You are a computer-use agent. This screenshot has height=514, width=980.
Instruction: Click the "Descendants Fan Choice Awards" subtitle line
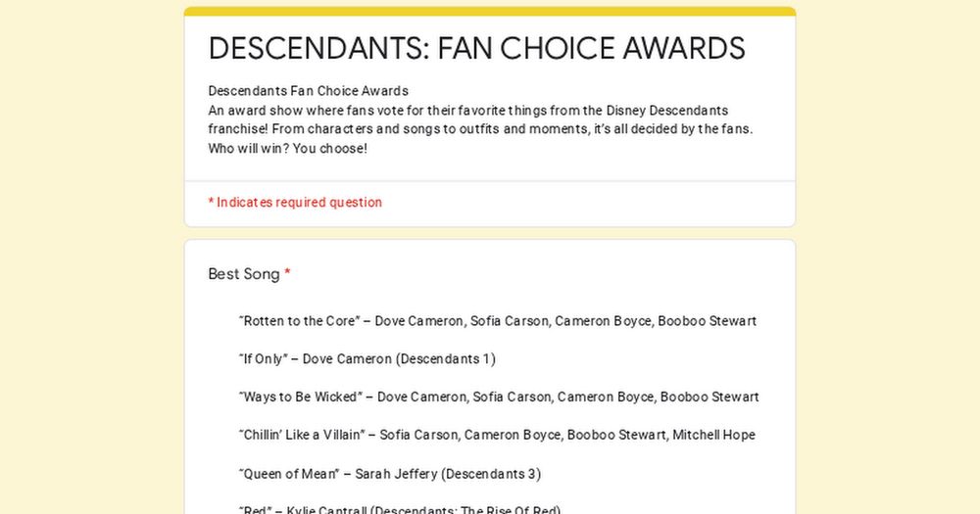(x=308, y=90)
